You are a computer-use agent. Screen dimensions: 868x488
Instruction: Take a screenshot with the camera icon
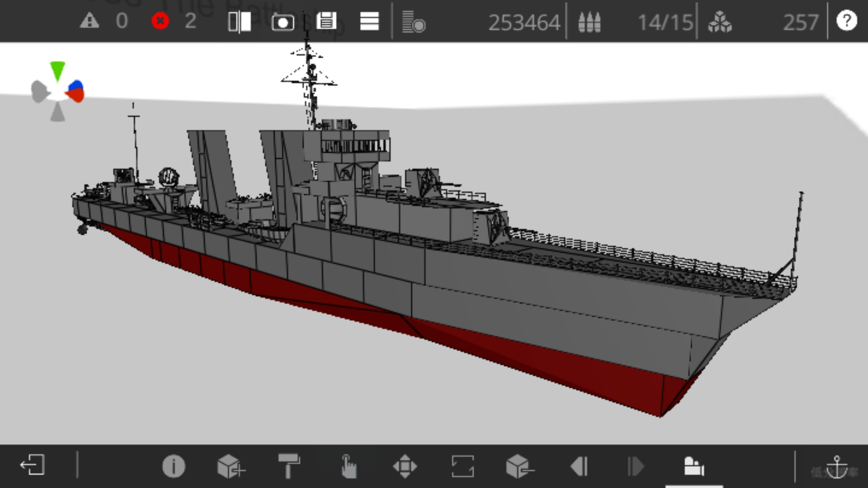pyautogui.click(x=283, y=22)
